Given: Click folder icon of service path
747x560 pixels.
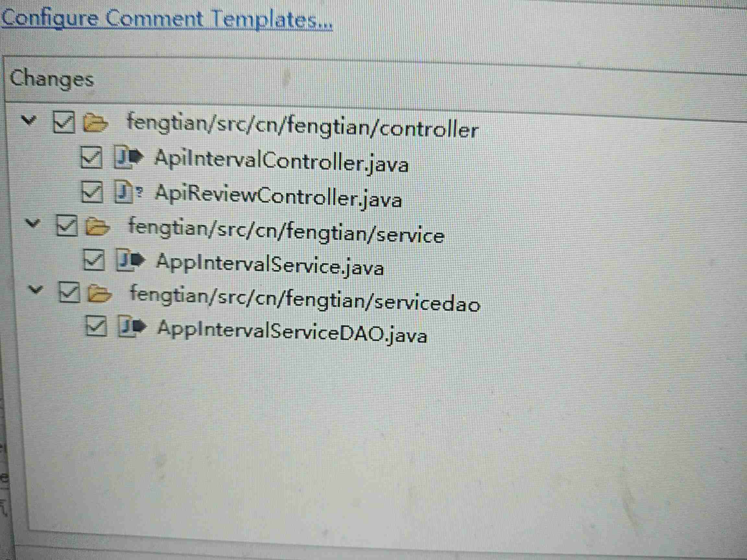Looking at the screenshot, I should coord(97,227).
